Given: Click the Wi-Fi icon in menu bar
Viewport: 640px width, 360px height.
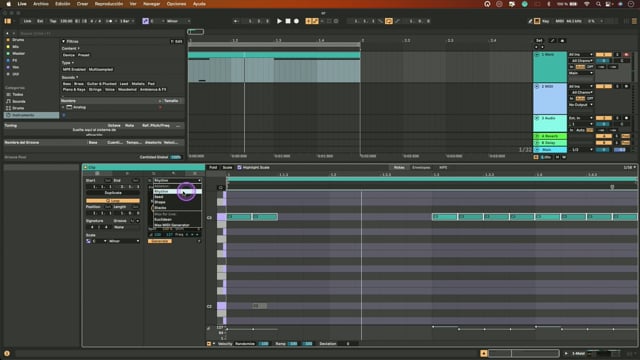Looking at the screenshot, I should tap(587, 4).
